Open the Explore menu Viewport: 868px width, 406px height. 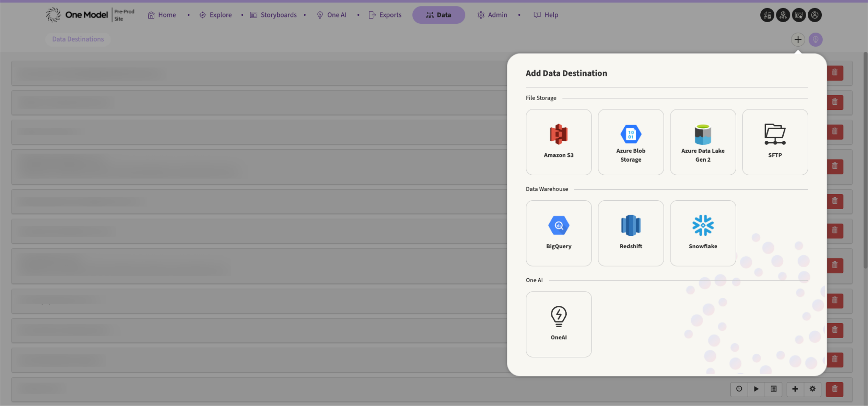coord(216,15)
